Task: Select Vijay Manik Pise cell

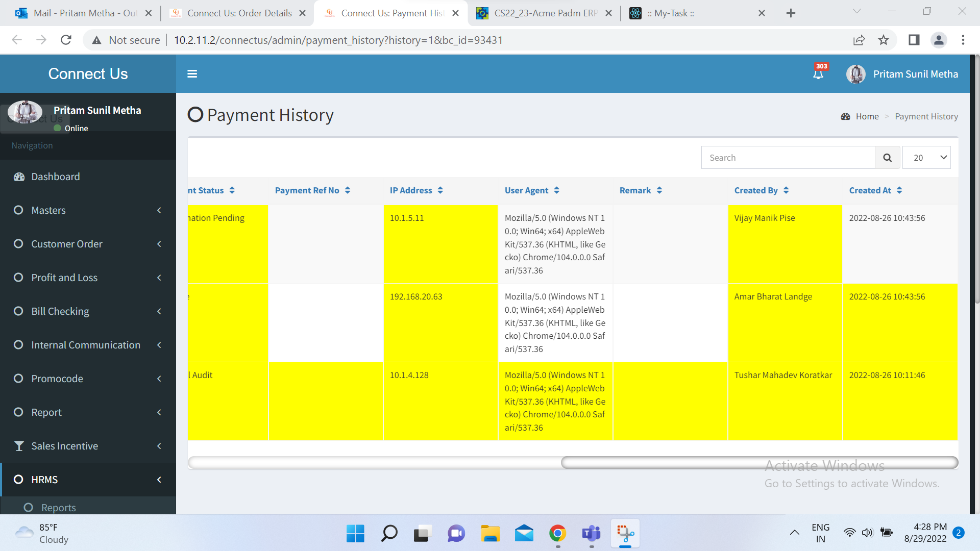Action: (785, 244)
